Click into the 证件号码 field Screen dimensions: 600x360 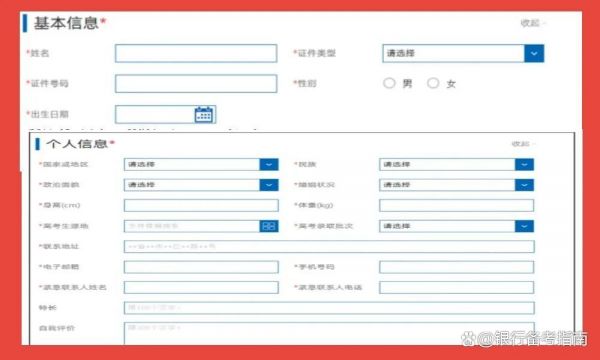pyautogui.click(x=196, y=83)
